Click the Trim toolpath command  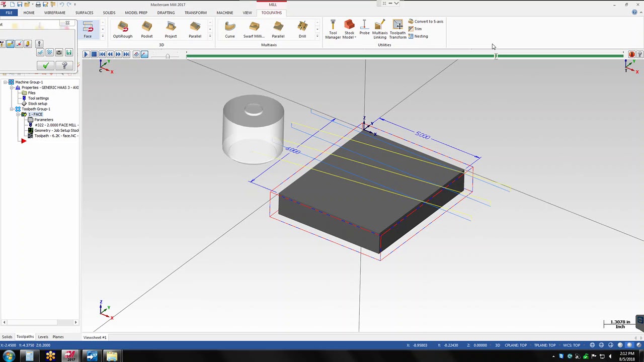pos(415,29)
